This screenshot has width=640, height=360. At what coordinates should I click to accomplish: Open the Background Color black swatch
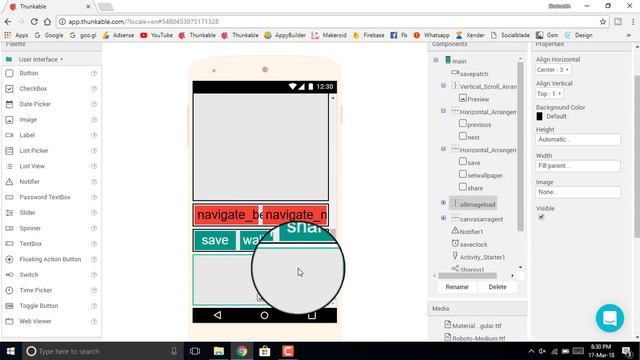point(539,116)
